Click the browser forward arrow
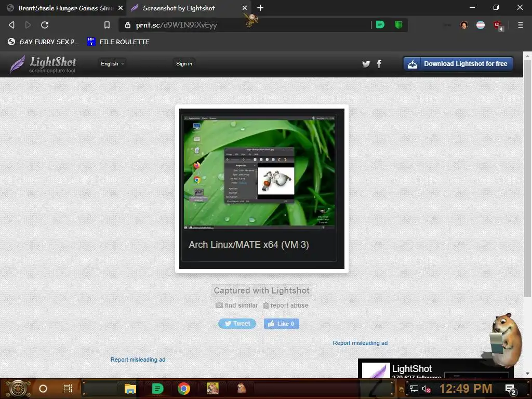This screenshot has width=532, height=399. (28, 25)
